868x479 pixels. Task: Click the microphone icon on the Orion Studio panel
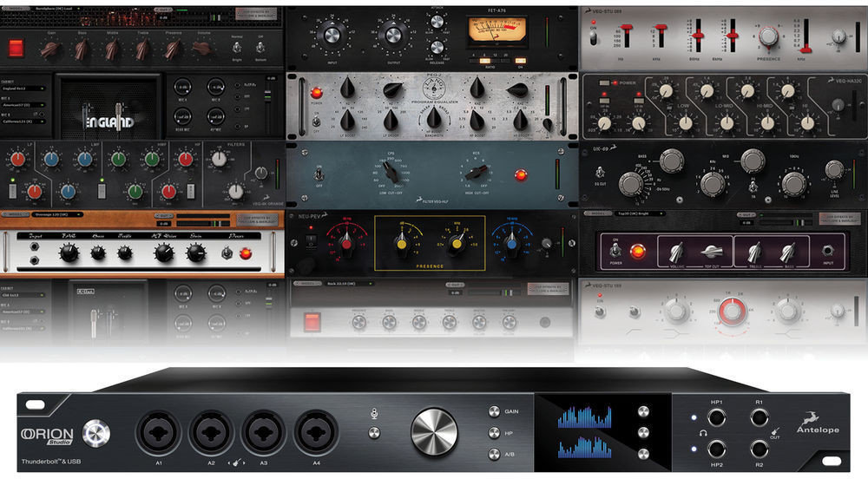click(x=374, y=413)
